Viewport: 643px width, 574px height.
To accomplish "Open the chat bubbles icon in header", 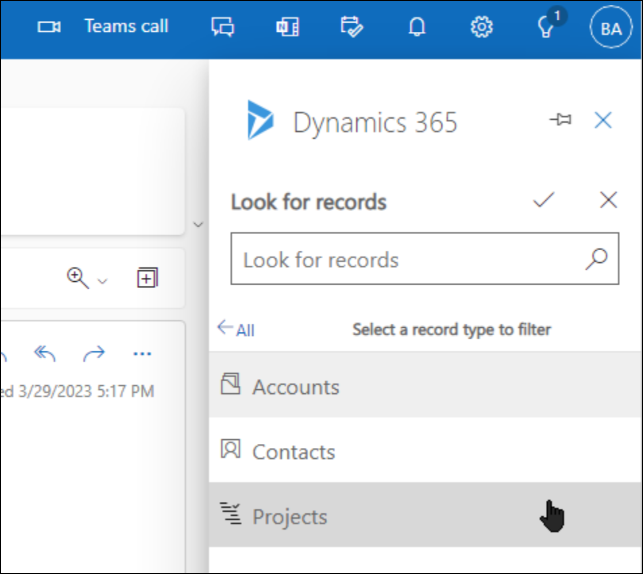I will click(x=223, y=27).
